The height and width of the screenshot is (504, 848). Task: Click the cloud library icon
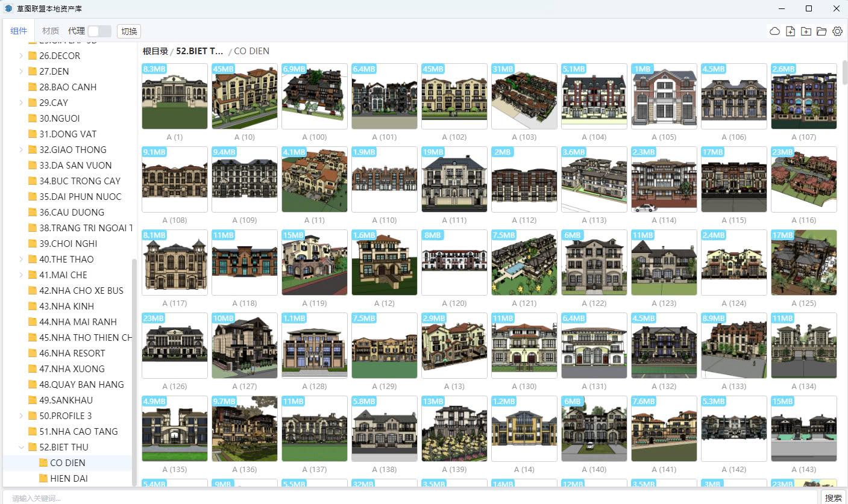click(x=774, y=31)
